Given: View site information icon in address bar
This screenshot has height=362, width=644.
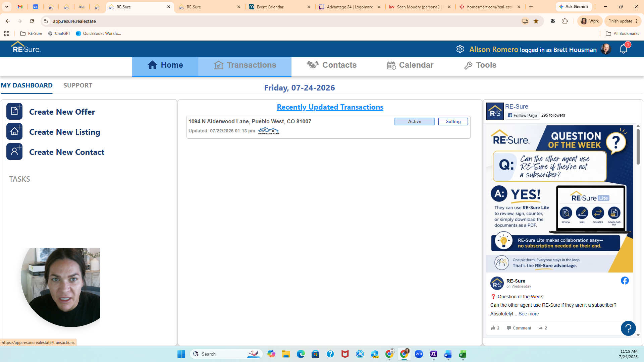Looking at the screenshot, I should click(46, 21).
